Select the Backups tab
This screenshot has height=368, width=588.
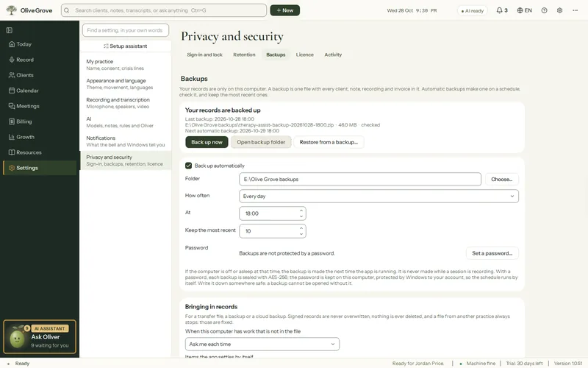[276, 54]
